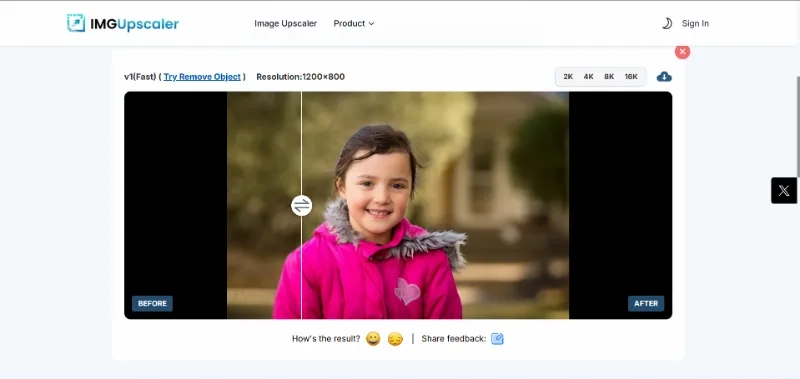
Task: Click the IMGUpscaler logo
Action: tap(122, 23)
